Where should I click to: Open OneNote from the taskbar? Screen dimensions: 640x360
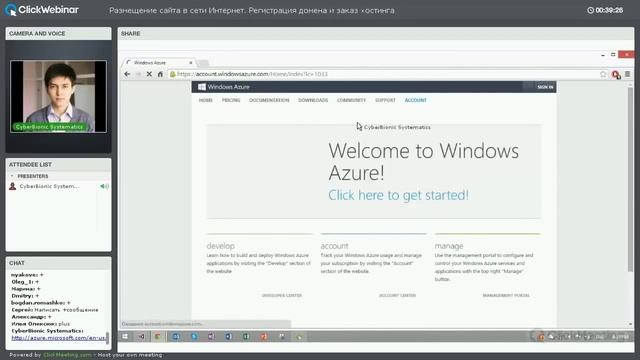(x=211, y=336)
